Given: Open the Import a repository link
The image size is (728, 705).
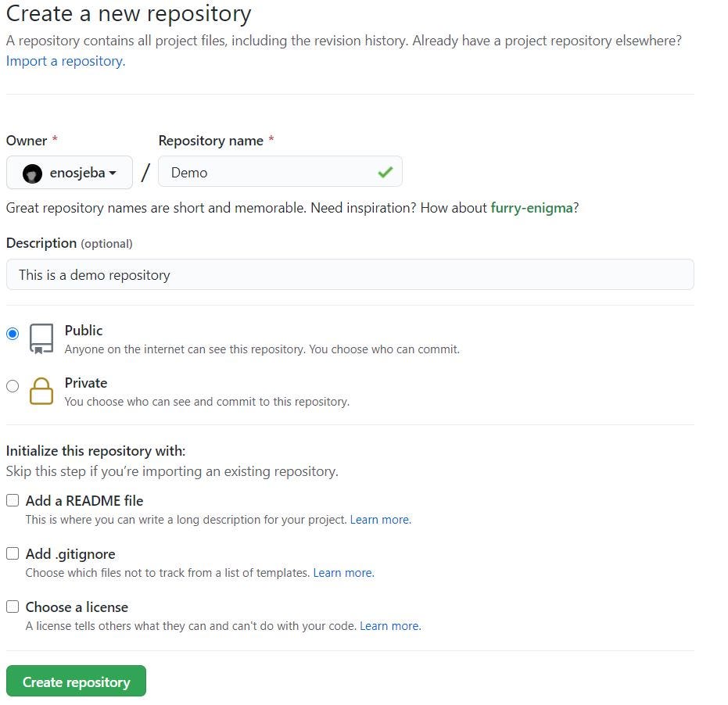Looking at the screenshot, I should click(x=66, y=61).
